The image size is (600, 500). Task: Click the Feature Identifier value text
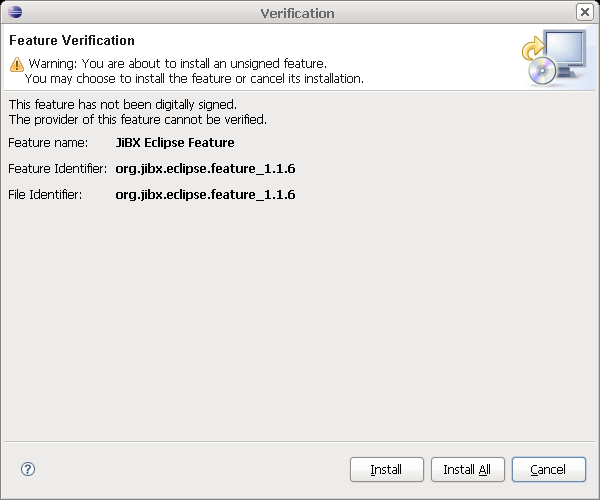pos(205,169)
